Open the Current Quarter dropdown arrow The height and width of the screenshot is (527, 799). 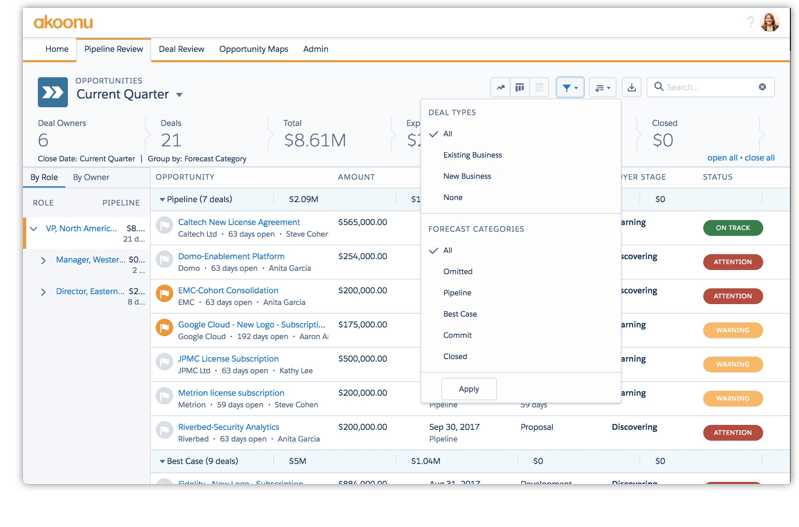[179, 95]
